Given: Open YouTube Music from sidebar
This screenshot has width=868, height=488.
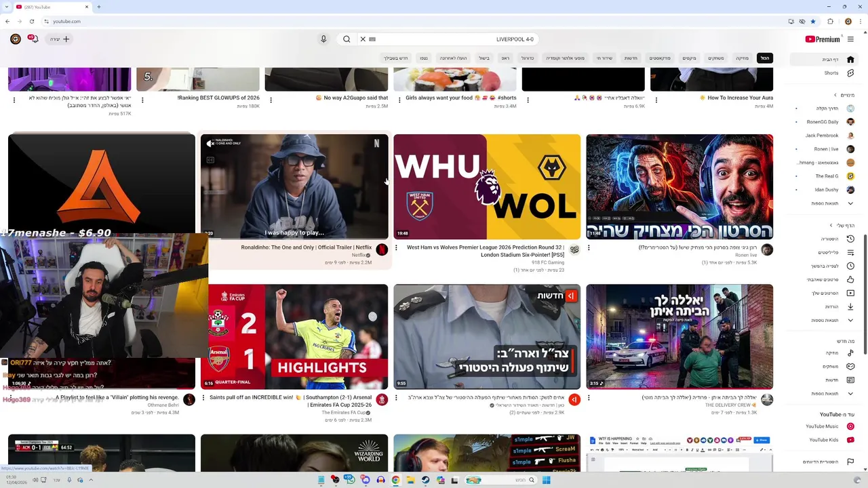Looking at the screenshot, I should pos(824,426).
